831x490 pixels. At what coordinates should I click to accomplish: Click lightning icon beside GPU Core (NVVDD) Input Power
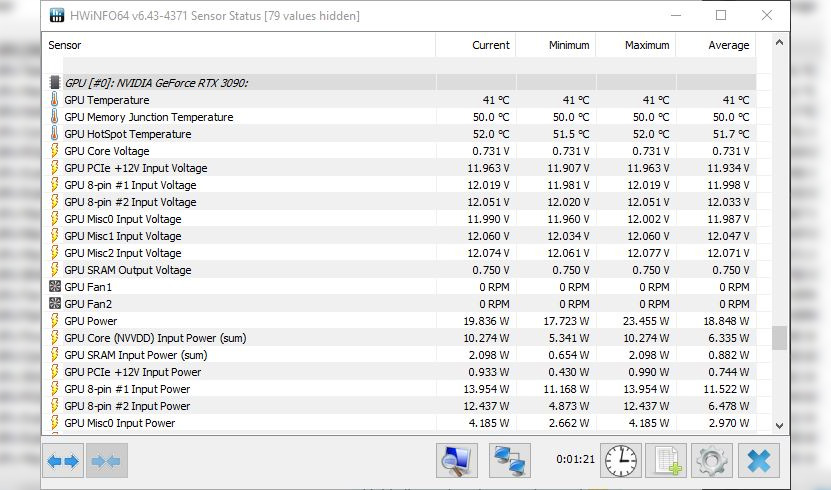pyautogui.click(x=54, y=337)
